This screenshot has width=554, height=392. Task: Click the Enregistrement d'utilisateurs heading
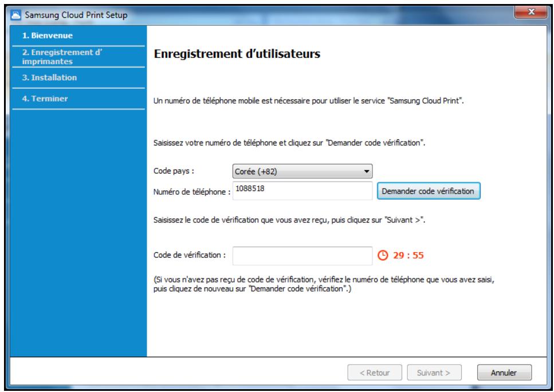(237, 54)
